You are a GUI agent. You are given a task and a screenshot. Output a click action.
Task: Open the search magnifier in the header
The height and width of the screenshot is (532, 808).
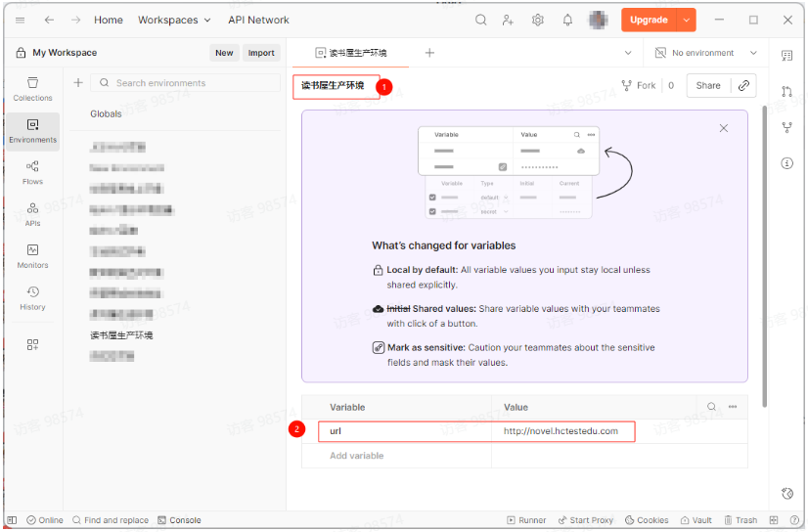[480, 21]
